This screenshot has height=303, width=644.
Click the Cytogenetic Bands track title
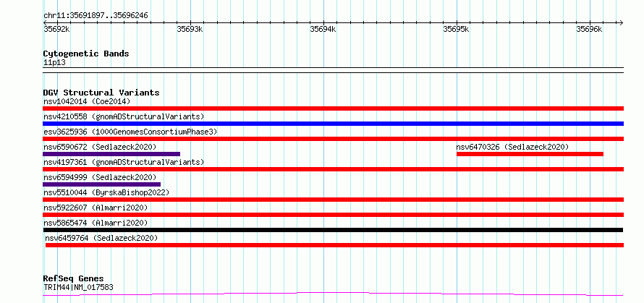click(86, 54)
